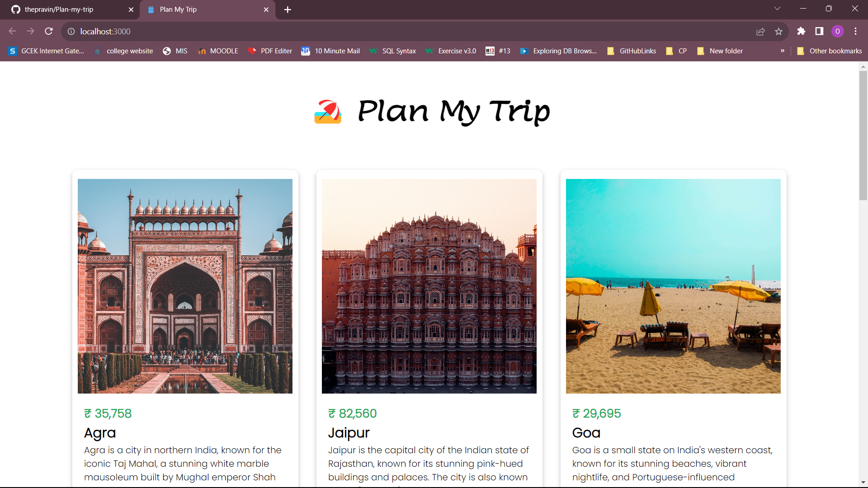This screenshot has width=868, height=488.
Task: Go back using the back arrow
Action: click(12, 31)
